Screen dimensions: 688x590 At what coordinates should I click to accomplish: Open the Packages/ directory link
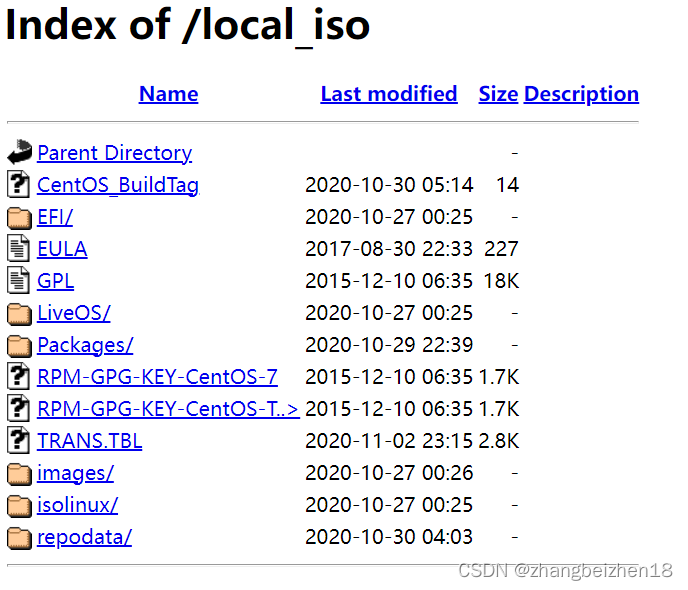point(85,345)
